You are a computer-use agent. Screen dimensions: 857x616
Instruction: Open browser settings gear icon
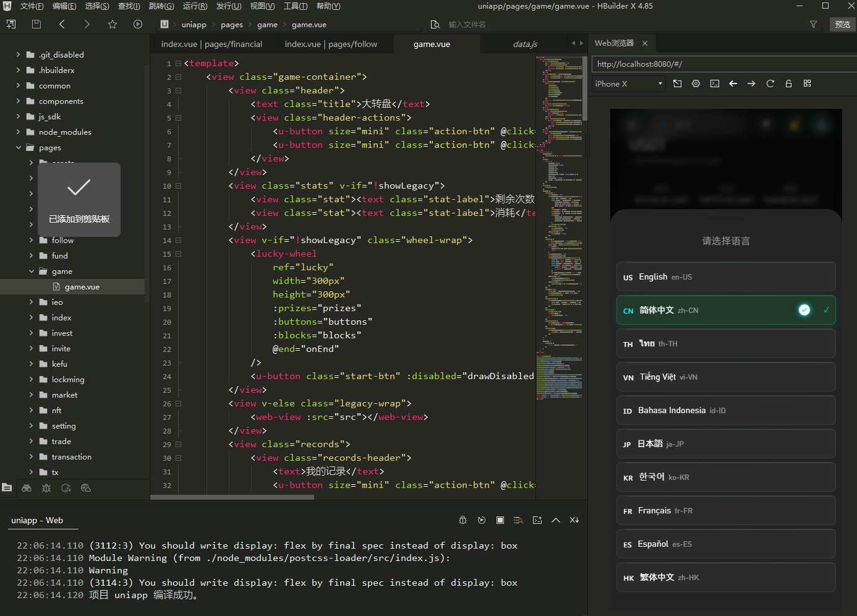696,83
